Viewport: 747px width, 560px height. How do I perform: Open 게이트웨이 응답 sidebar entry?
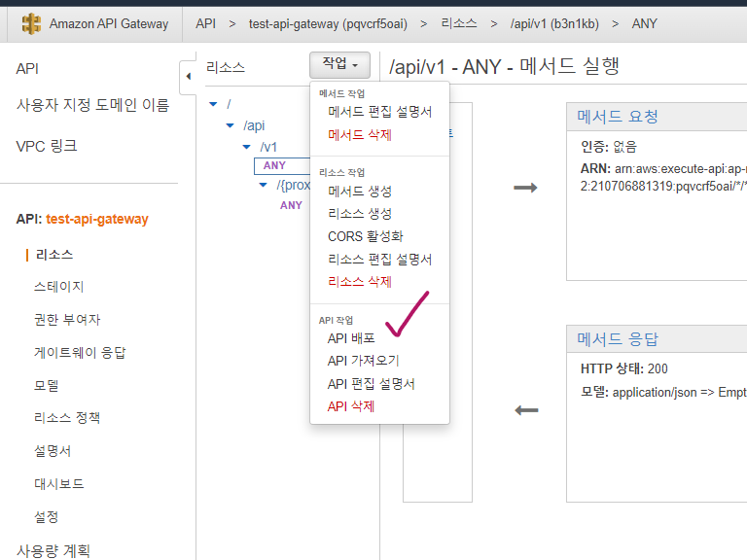(x=80, y=353)
